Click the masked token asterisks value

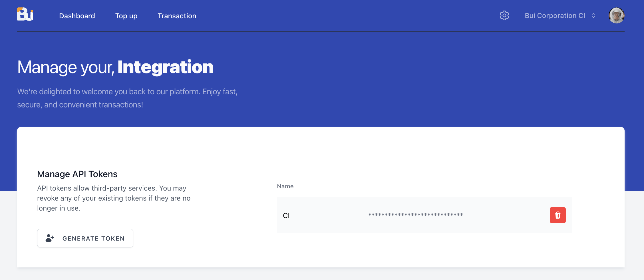click(x=416, y=215)
